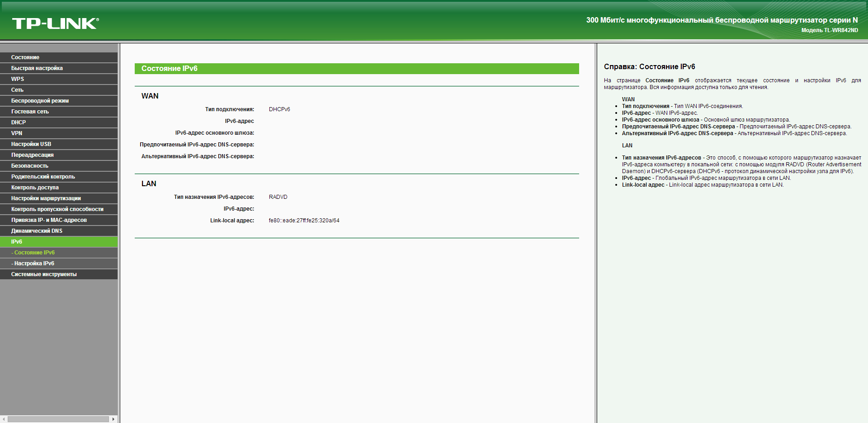The height and width of the screenshot is (423, 868).
Task: Click the Справка: Состояние IPv6 heading
Action: (650, 66)
